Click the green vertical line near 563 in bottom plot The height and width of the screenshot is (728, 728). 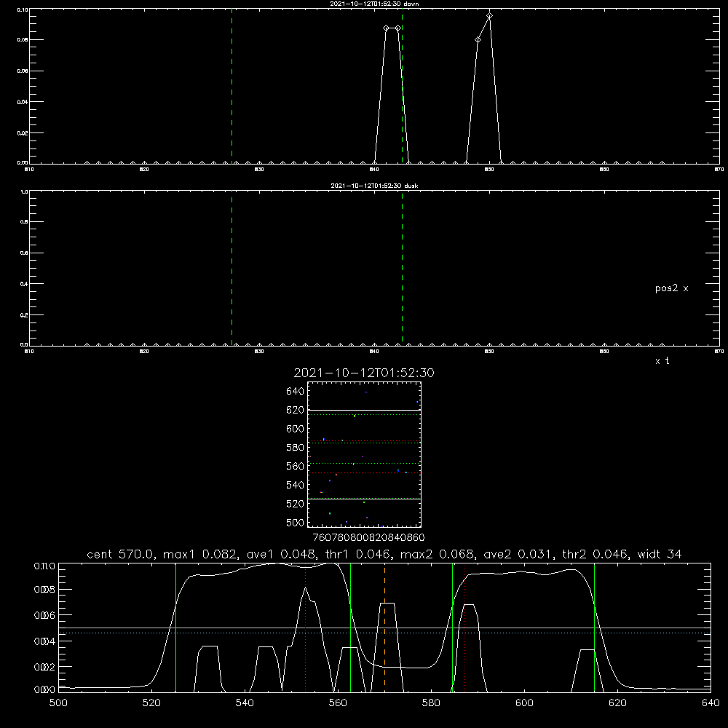click(350, 627)
